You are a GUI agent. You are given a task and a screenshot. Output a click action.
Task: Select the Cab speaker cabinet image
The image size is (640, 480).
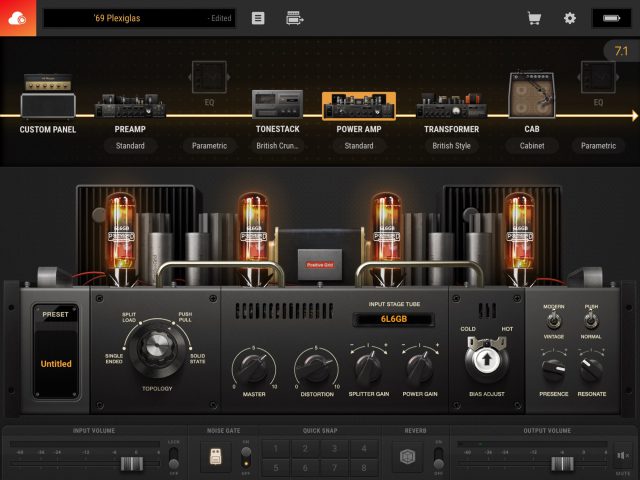click(532, 95)
